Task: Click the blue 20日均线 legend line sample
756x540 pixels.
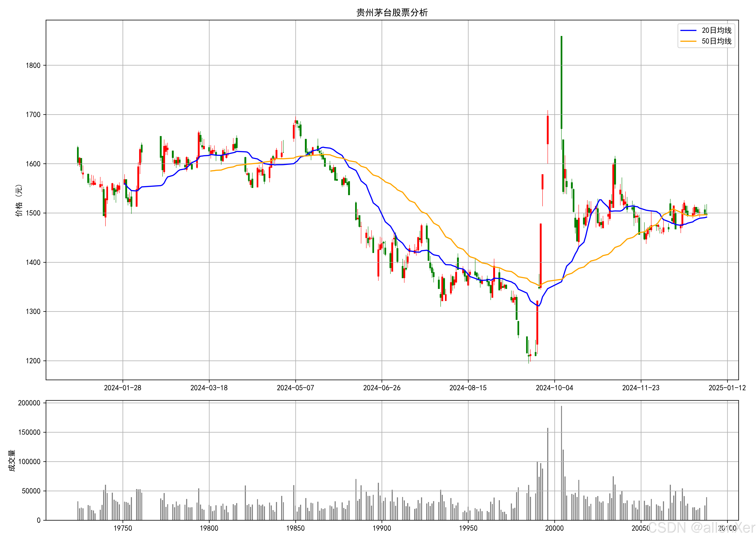Action: point(688,30)
